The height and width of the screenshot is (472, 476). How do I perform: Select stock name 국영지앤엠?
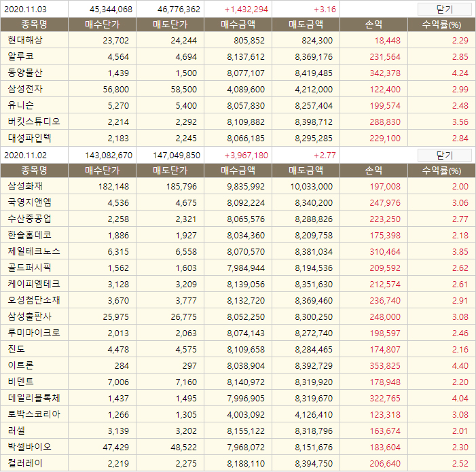click(x=29, y=202)
